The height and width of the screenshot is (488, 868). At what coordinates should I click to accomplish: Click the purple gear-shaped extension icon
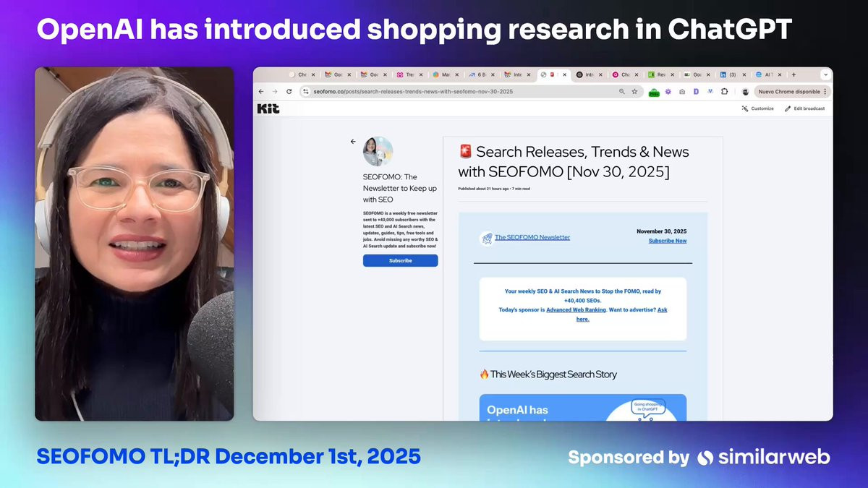[x=668, y=92]
